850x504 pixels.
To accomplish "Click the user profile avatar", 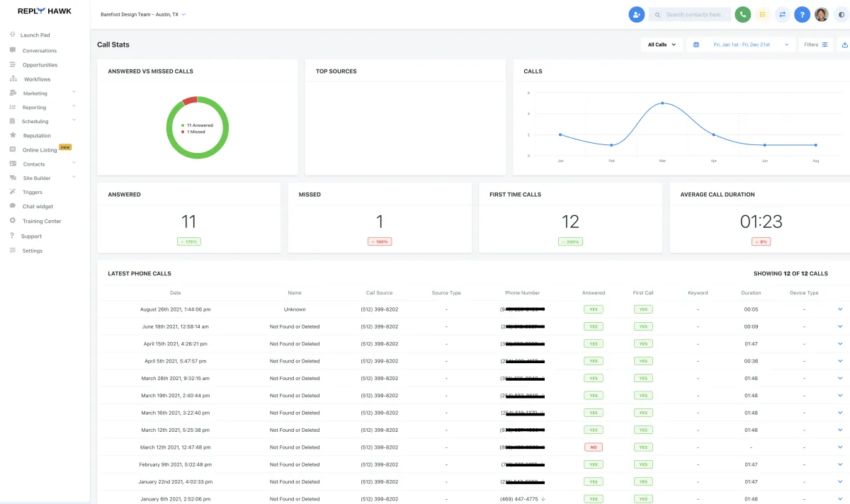I will 822,14.
